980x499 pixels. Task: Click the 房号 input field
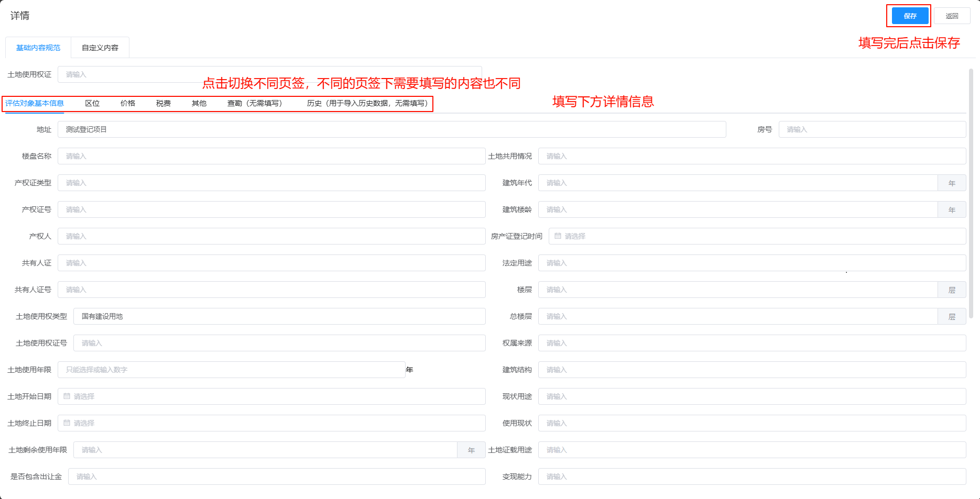(870, 129)
